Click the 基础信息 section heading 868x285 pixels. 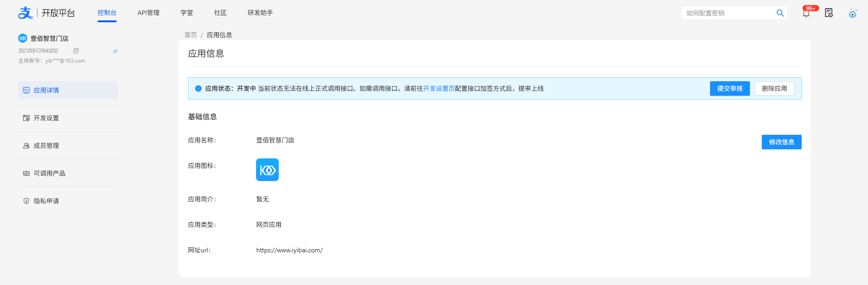202,117
